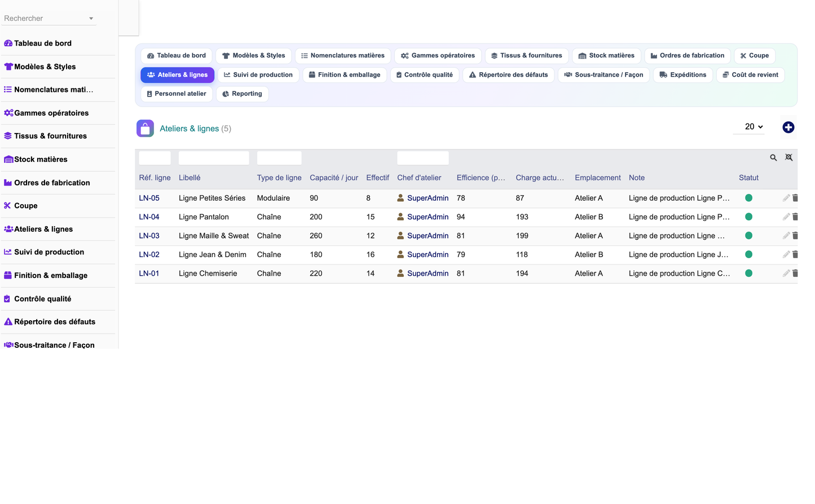Switch to Ordres de fabrication tab
The image size is (815, 504).
tap(688, 56)
